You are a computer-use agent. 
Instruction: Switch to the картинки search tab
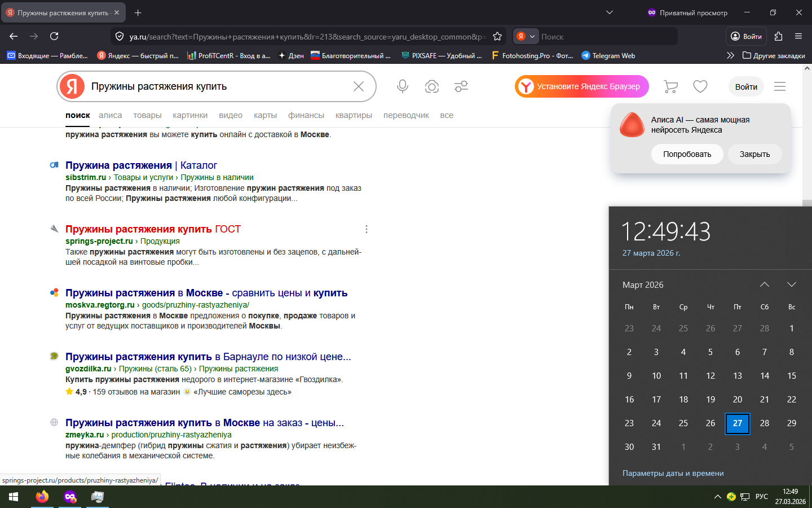(x=190, y=115)
